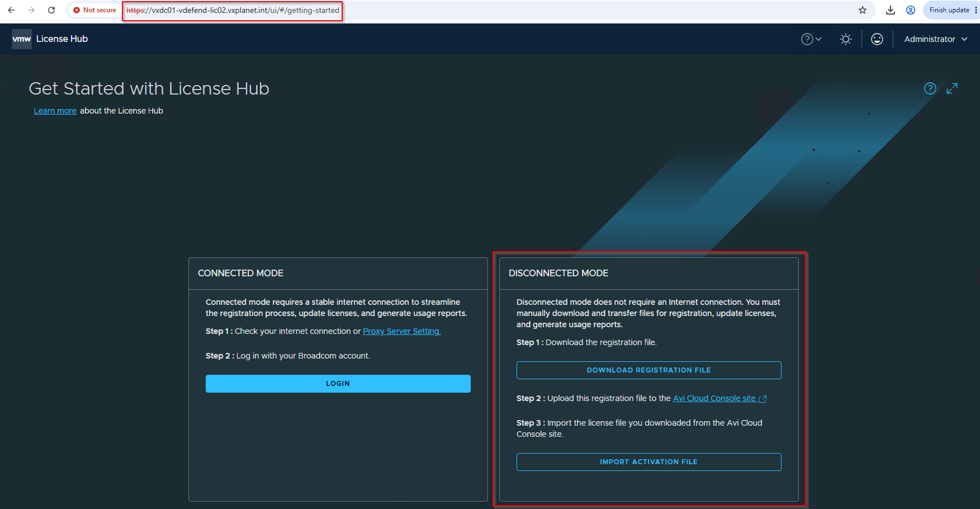Open the browser profile icon
Image resolution: width=980 pixels, height=509 pixels.
pos(911,10)
